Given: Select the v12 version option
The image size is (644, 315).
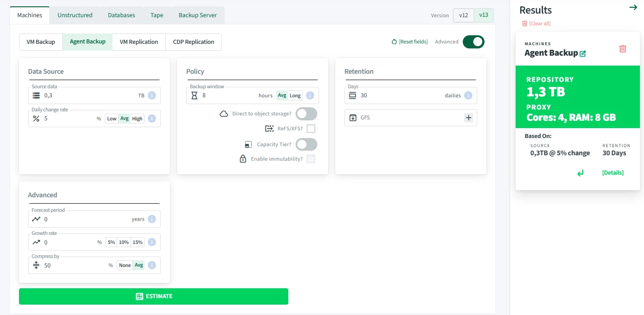Looking at the screenshot, I should point(463,15).
